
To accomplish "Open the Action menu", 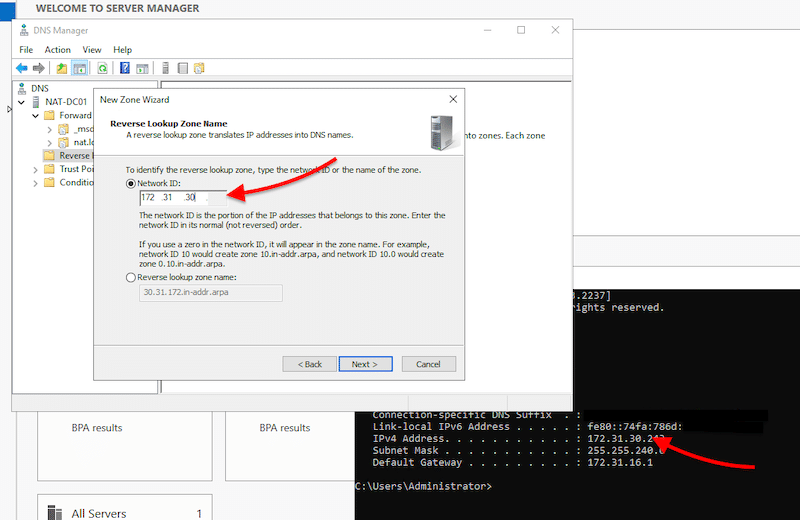I will pos(58,49).
